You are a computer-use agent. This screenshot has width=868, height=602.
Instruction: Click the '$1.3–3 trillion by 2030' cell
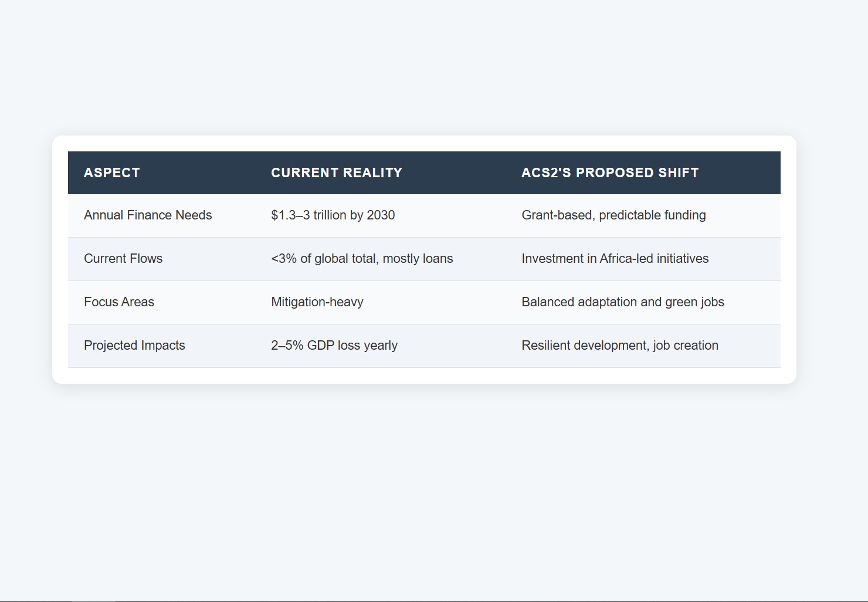click(333, 215)
